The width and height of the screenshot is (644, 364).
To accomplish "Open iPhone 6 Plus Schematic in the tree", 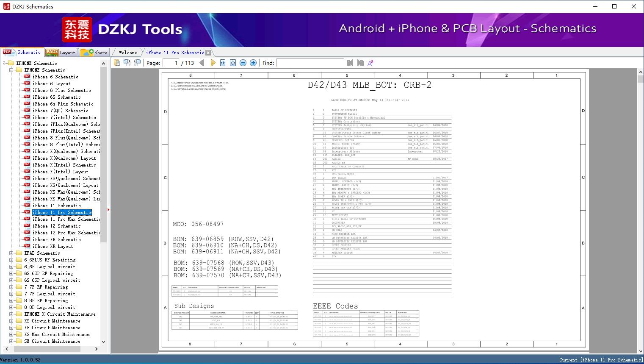I will coord(62,90).
